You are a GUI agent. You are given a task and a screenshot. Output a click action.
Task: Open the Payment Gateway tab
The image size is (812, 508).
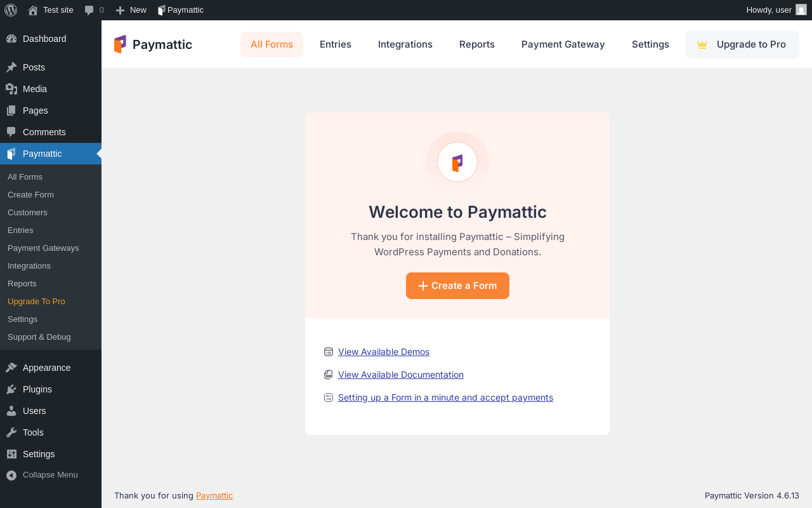pyautogui.click(x=563, y=44)
